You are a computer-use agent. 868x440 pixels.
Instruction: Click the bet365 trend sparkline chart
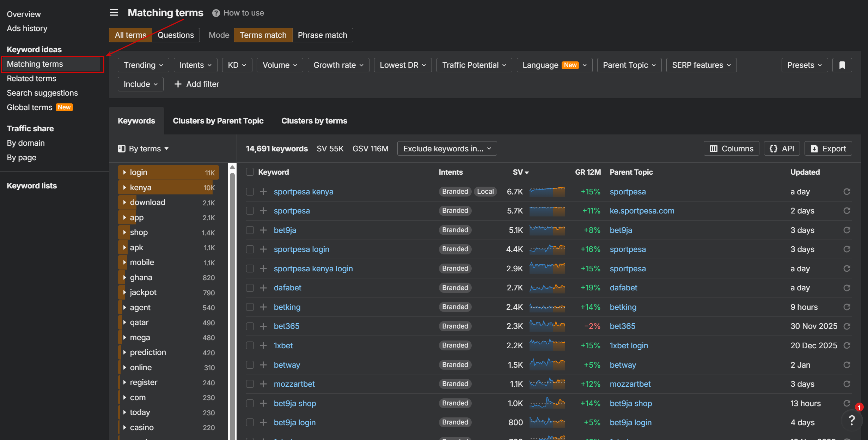(x=547, y=326)
